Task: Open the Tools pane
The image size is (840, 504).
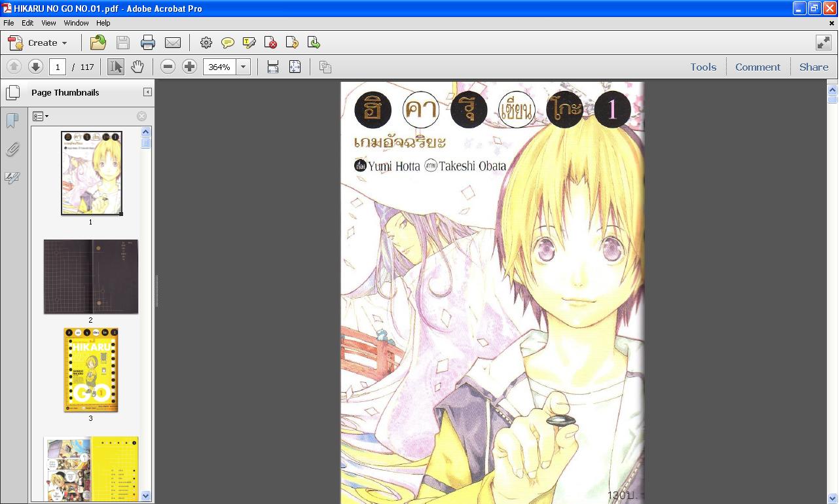Action: (703, 67)
